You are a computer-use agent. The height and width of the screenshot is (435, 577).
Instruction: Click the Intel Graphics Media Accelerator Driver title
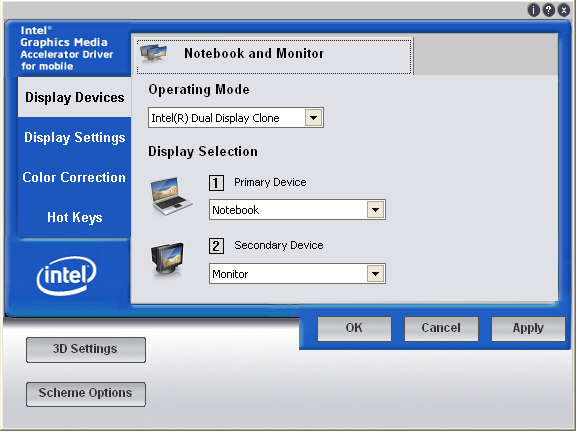coord(67,48)
